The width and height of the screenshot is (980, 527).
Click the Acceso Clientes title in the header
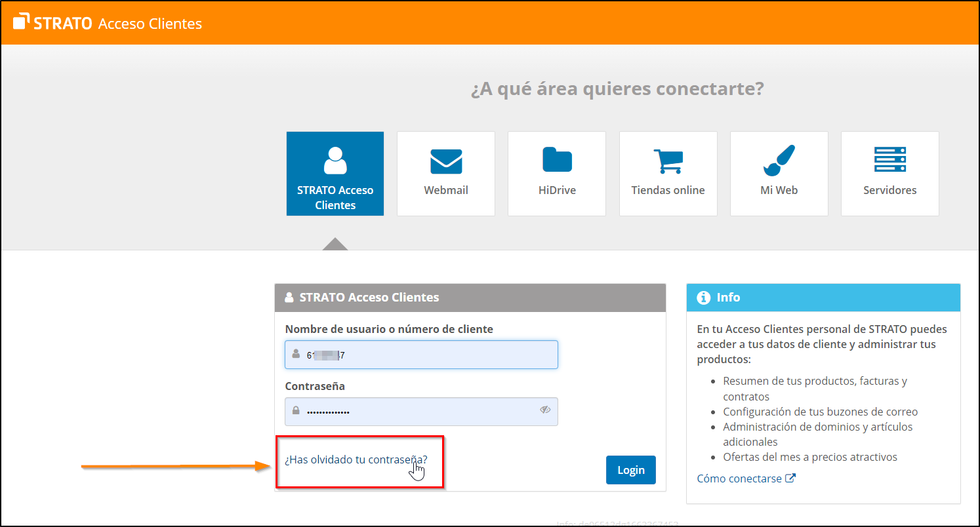(150, 24)
